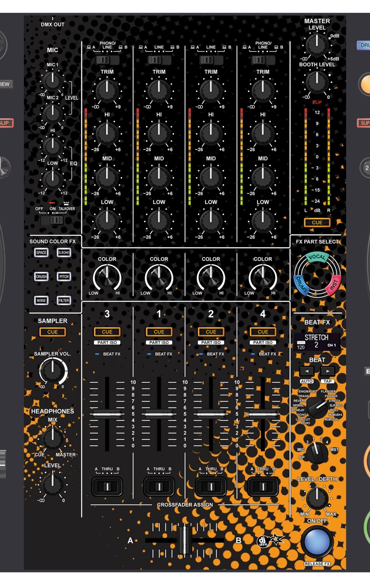Image resolution: width=370 pixels, height=588 pixels.
Task: Click channel 1 TRIM knob
Action: [x=159, y=91]
